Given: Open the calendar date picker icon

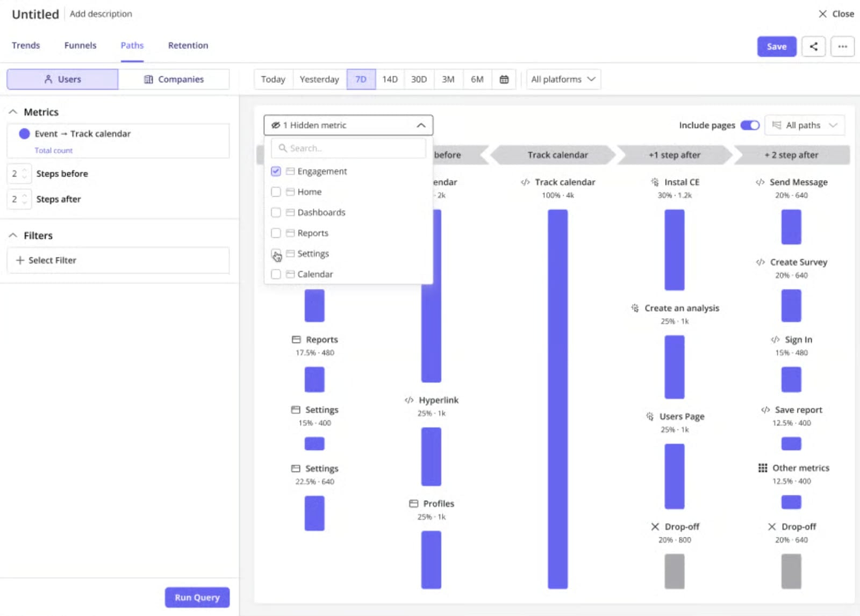Looking at the screenshot, I should click(504, 80).
